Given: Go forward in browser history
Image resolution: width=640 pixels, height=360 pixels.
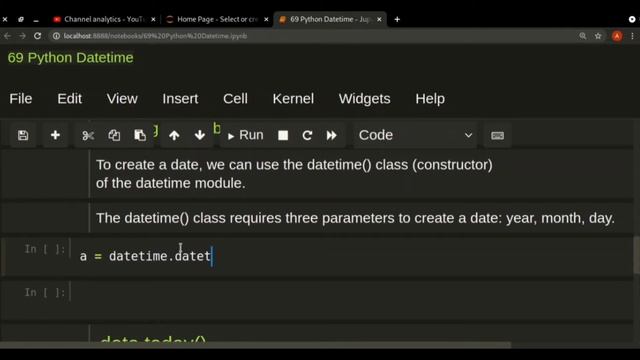Looking at the screenshot, I should 22,36.
